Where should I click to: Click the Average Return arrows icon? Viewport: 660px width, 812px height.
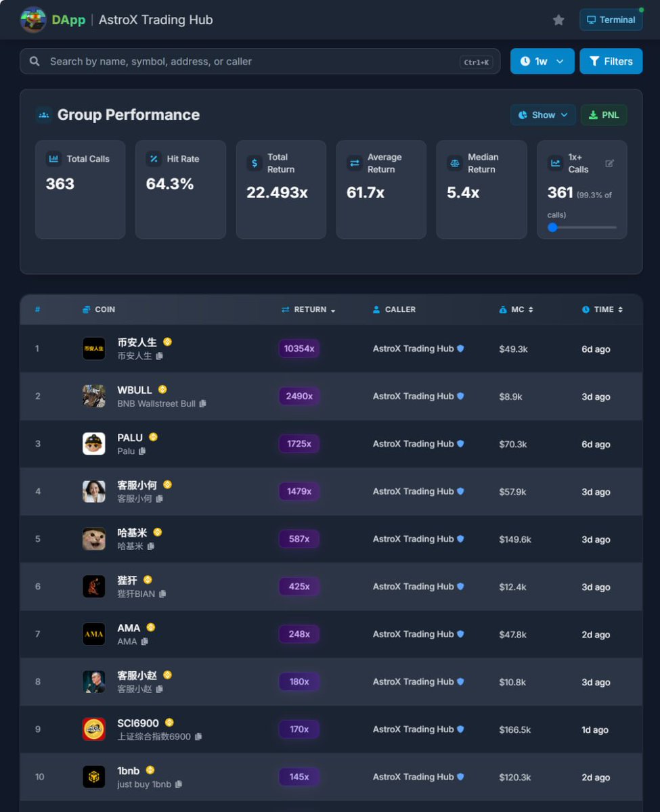354,163
